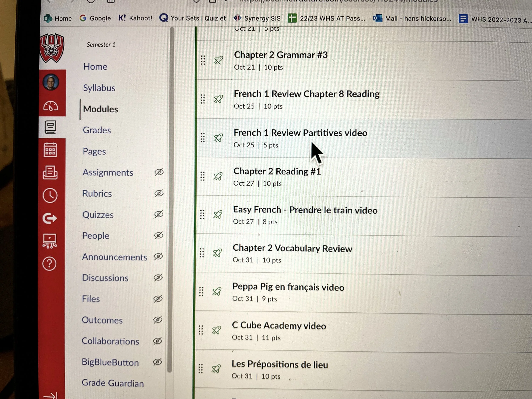Open the Courses book icon
This screenshot has width=532, height=399.
(50, 127)
